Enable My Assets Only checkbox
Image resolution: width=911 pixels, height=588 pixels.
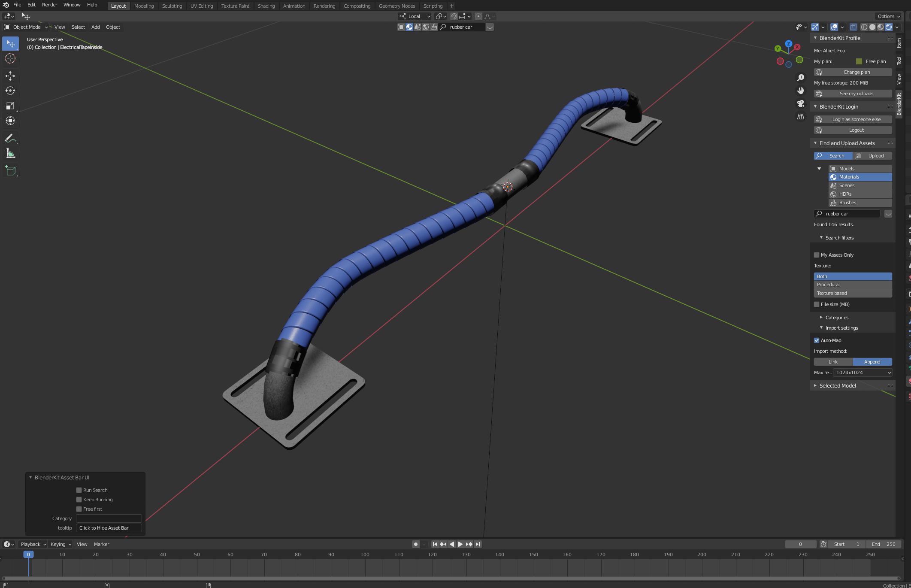pos(817,255)
